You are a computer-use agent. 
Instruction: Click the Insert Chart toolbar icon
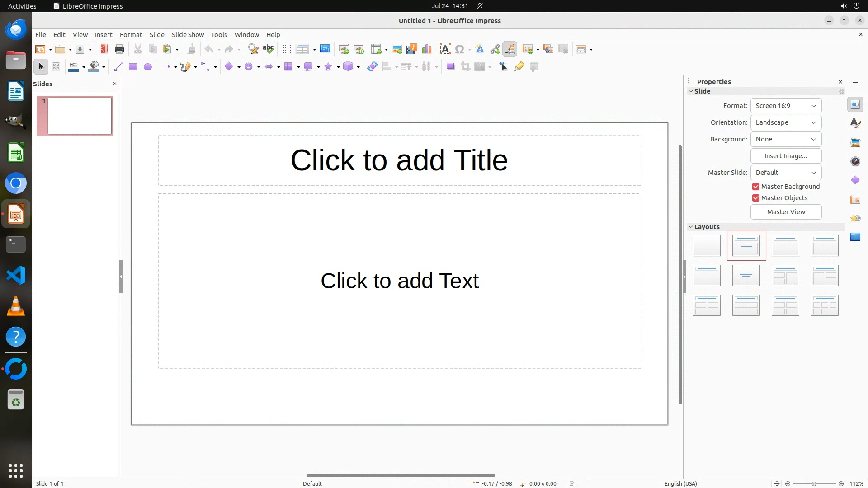coord(426,49)
